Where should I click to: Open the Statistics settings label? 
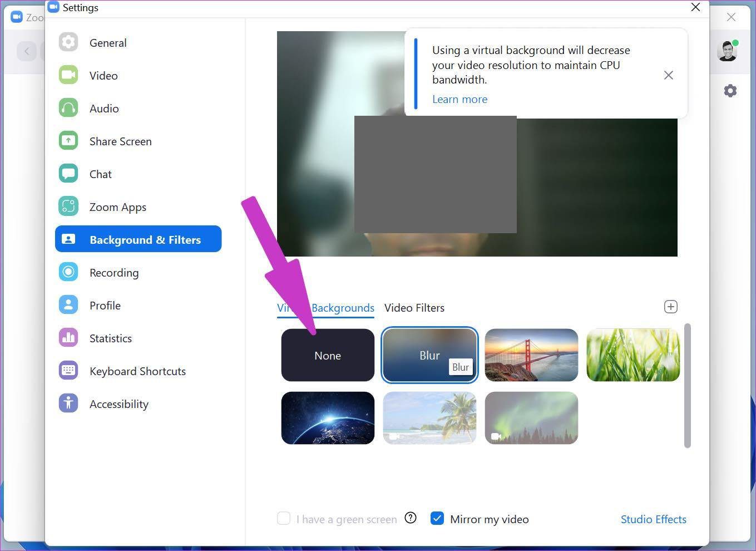coord(111,338)
